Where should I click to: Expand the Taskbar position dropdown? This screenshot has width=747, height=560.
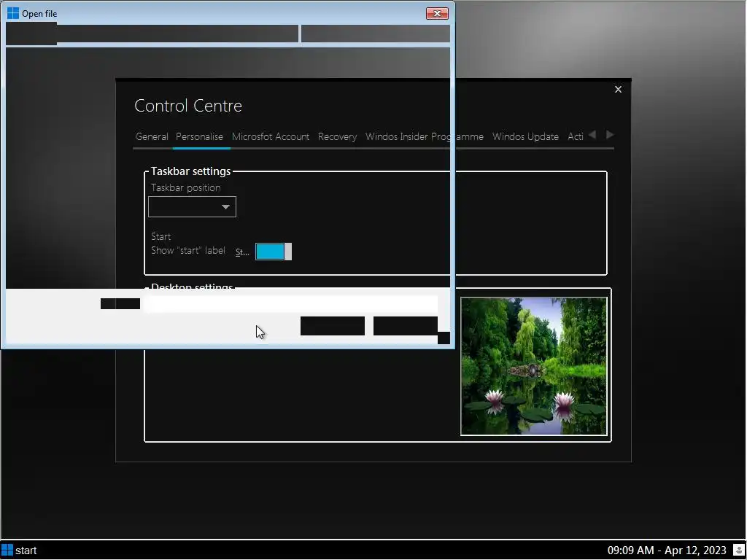(x=192, y=206)
